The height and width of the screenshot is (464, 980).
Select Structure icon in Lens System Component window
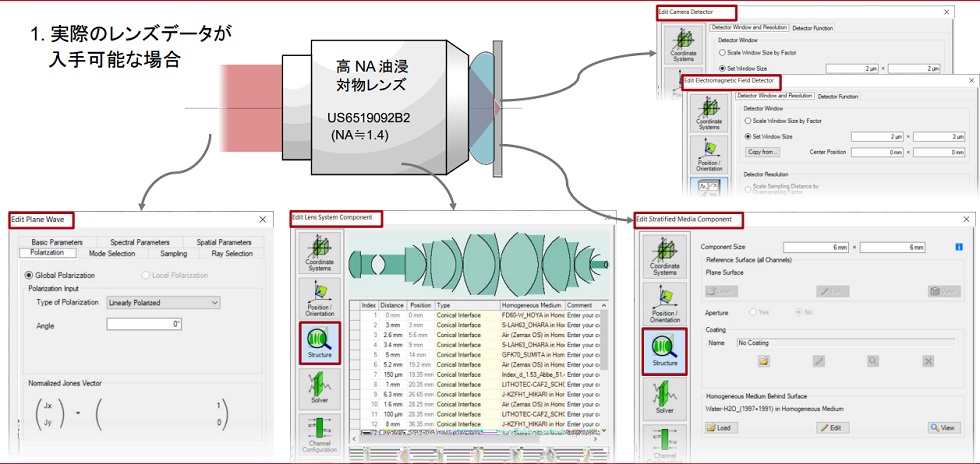[319, 344]
